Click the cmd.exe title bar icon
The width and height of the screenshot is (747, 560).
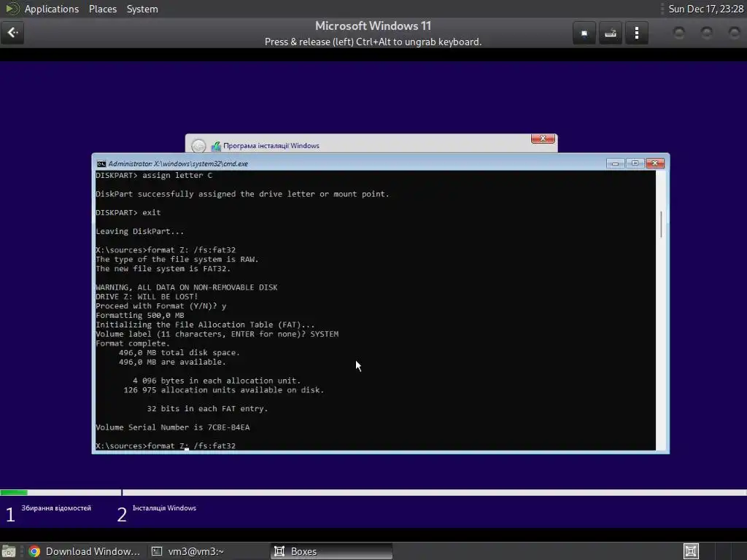coord(101,164)
